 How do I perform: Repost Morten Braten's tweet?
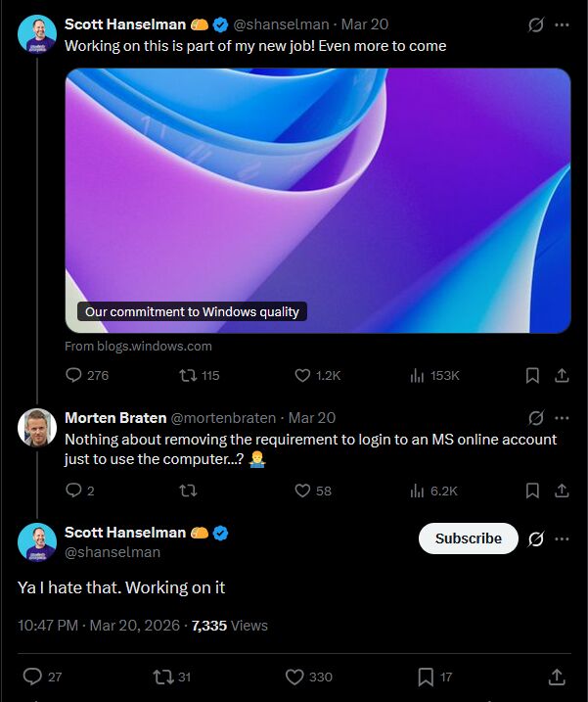[x=188, y=491]
